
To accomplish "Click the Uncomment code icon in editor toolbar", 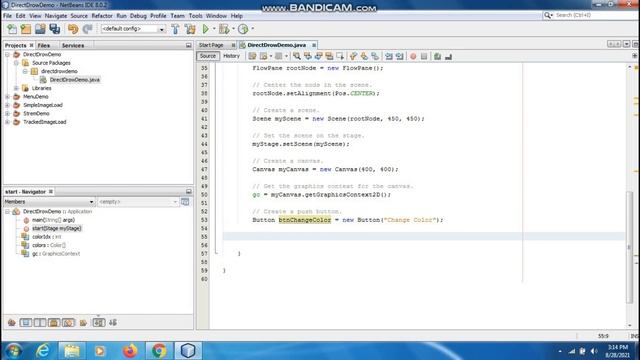I will click(x=449, y=56).
